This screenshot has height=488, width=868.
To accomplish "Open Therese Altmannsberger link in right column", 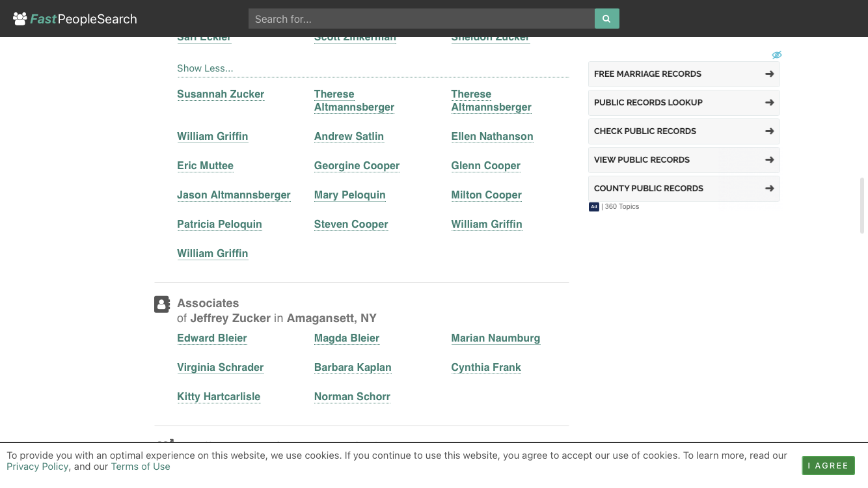I will coord(491,100).
